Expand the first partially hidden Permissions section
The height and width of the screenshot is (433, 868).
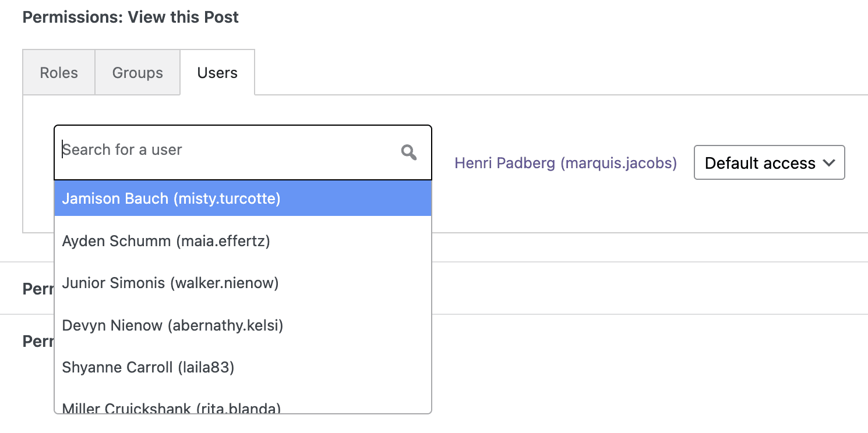tap(38, 289)
